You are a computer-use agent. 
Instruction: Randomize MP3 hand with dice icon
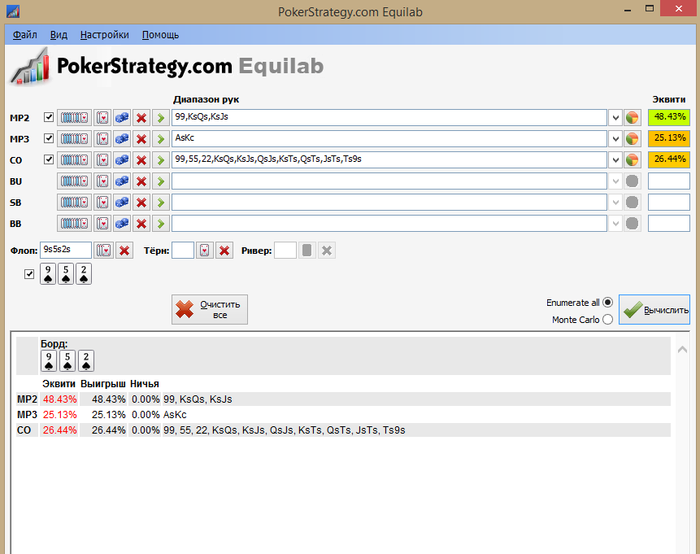click(x=122, y=139)
